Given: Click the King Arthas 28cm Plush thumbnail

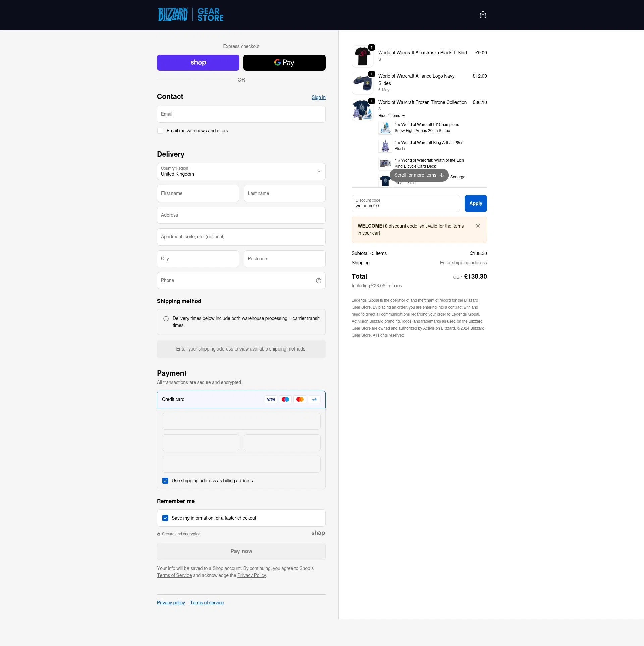Looking at the screenshot, I should [385, 146].
